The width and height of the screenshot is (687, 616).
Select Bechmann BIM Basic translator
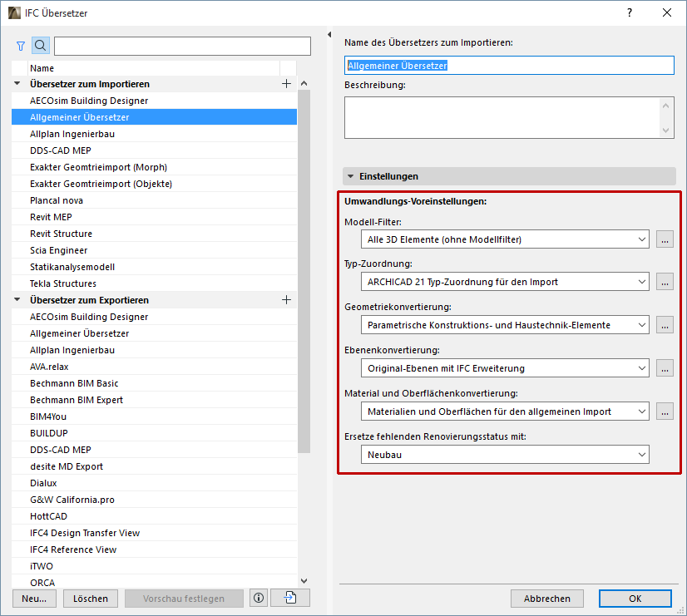point(154,383)
